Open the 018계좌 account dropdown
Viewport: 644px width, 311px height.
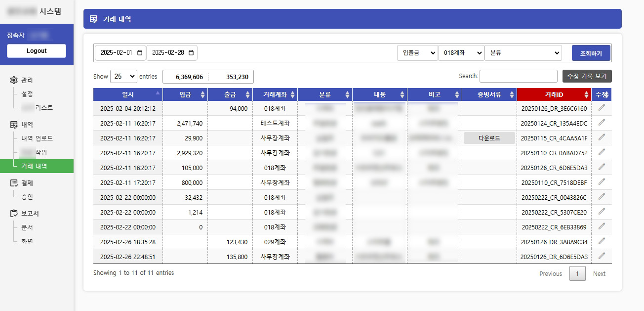click(x=461, y=52)
